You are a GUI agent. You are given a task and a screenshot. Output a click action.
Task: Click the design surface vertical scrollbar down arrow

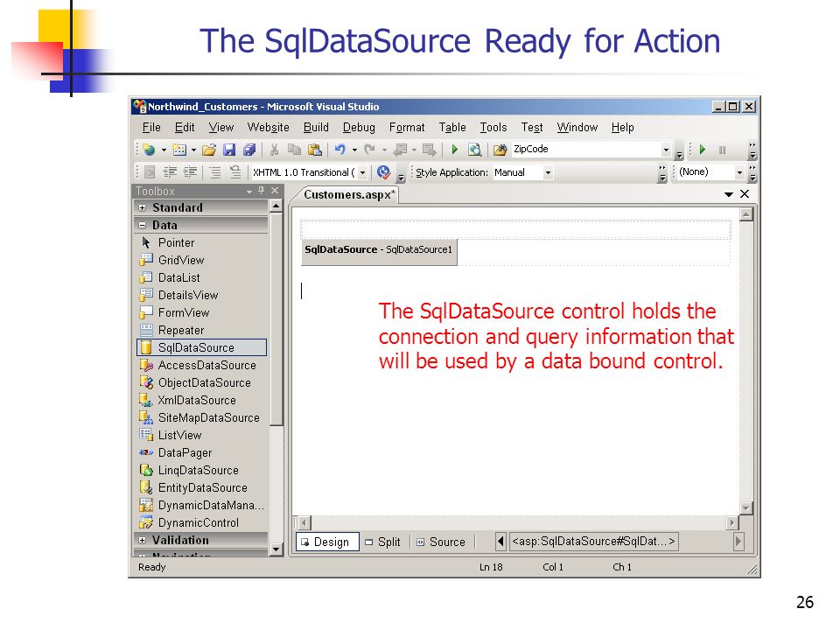click(746, 507)
